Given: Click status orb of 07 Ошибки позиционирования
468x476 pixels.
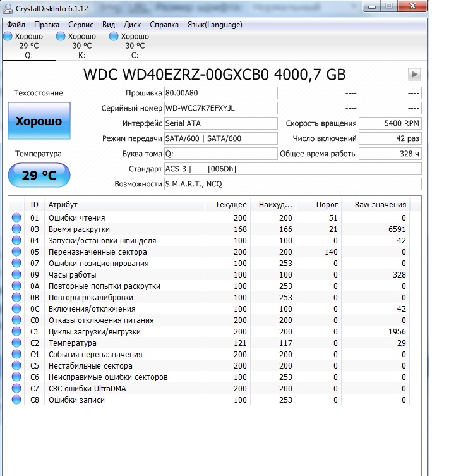Looking at the screenshot, I should tap(16, 263).
